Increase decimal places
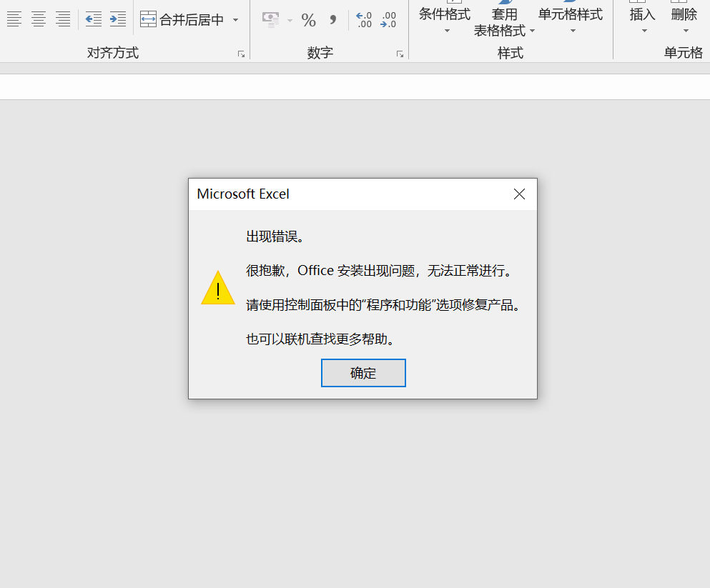Image resolution: width=710 pixels, height=588 pixels. pyautogui.click(x=364, y=20)
